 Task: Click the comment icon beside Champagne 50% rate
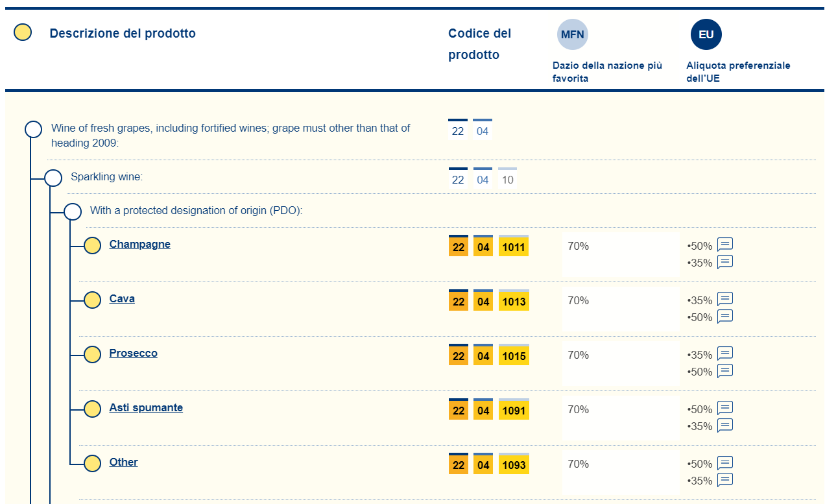click(x=724, y=245)
